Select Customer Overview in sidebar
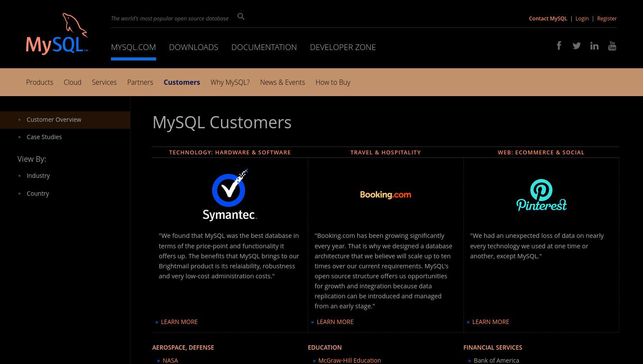This screenshot has height=364, width=643. 54,120
